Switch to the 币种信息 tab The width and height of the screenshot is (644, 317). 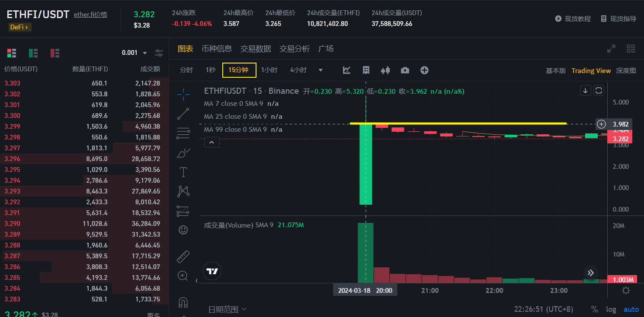(217, 49)
